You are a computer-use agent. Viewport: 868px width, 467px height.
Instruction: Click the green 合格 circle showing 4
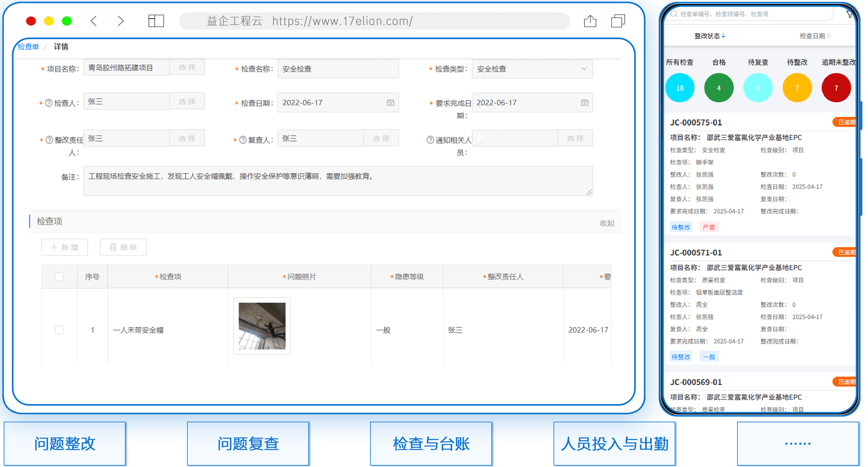coord(719,88)
